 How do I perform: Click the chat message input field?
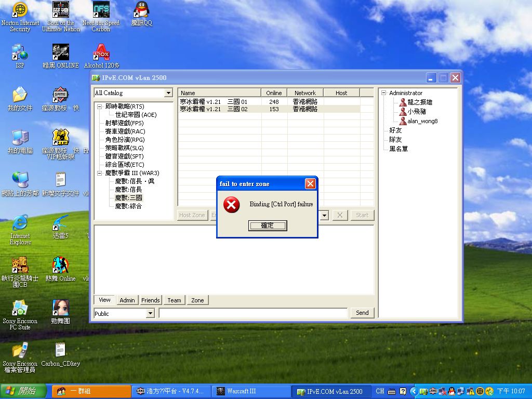[x=253, y=313]
